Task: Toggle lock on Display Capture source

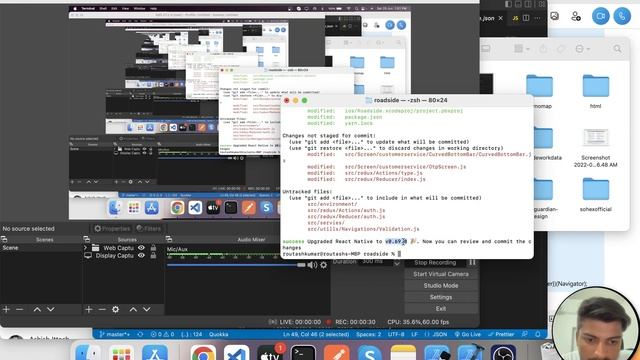Action: coord(153,256)
